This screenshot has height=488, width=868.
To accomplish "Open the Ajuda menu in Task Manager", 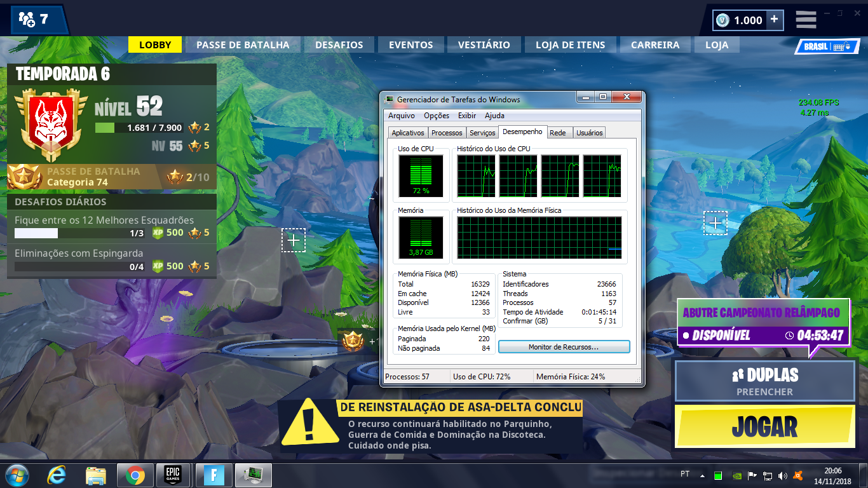I will (494, 116).
